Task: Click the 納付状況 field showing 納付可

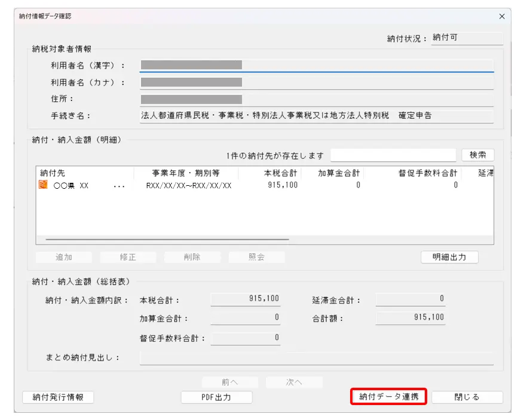Action: (467, 38)
